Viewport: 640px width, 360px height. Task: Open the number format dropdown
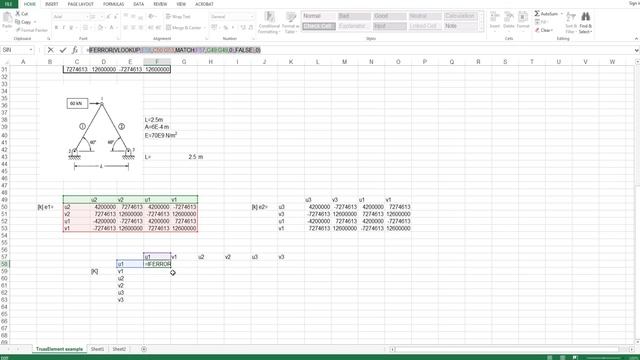tap(252, 17)
